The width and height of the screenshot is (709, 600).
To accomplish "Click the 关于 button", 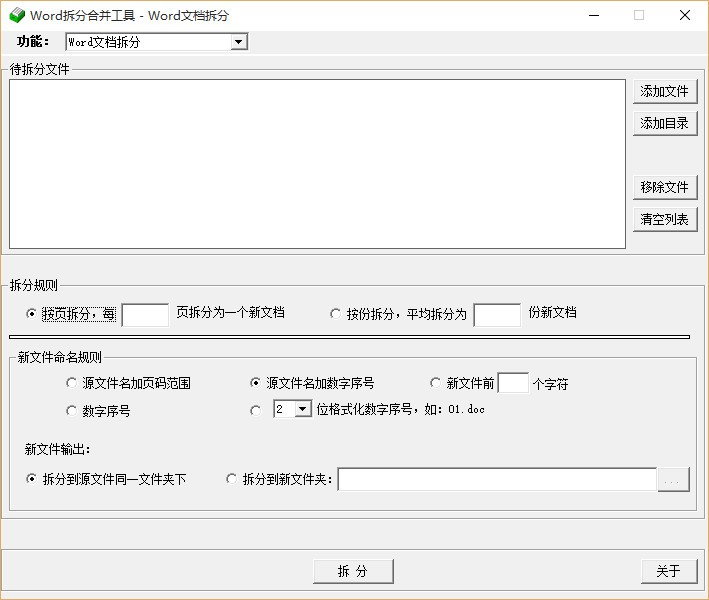I will [x=669, y=572].
